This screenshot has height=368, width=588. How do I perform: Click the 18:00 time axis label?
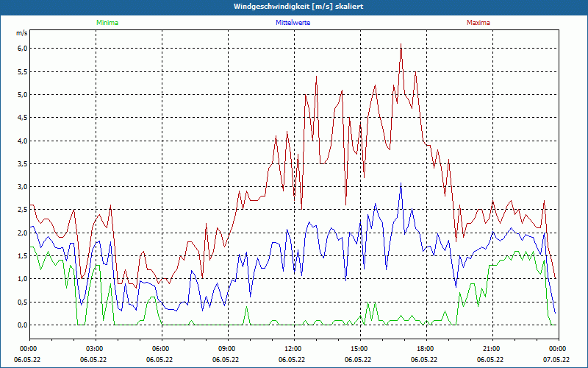[424, 349]
